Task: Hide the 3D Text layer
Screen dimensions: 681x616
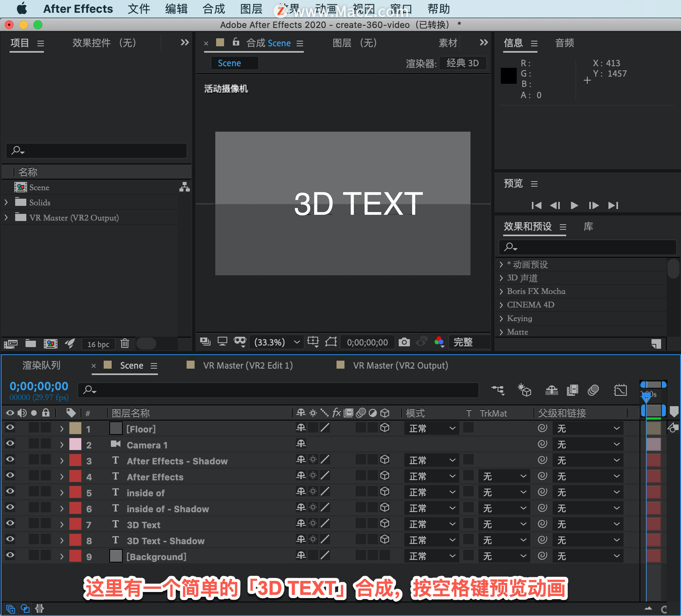Action: [10, 523]
